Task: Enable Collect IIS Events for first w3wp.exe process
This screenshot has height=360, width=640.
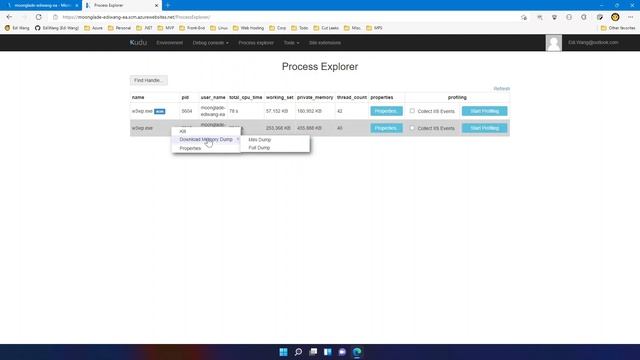Action: (412, 111)
